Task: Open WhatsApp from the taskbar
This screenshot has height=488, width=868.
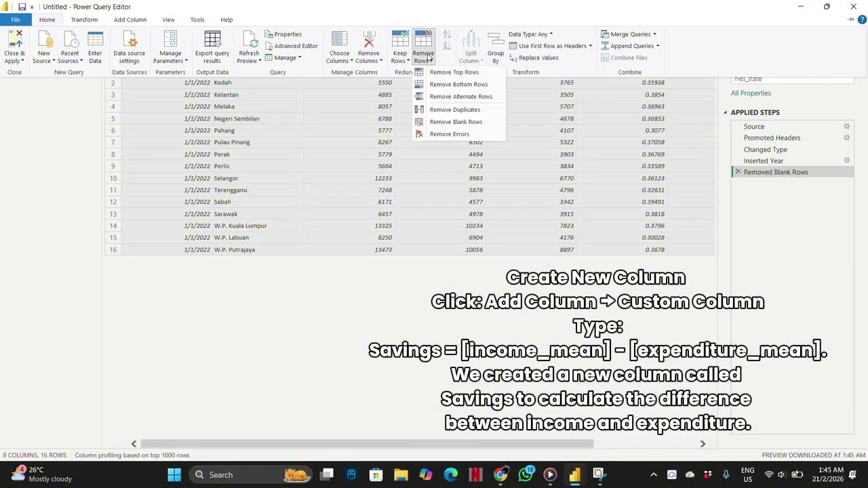Action: coord(526,474)
